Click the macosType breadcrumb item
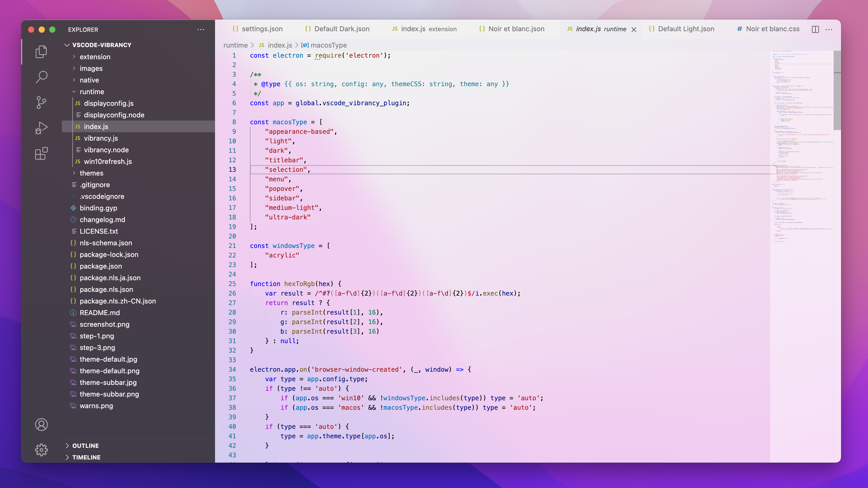The image size is (868, 488). click(x=328, y=45)
